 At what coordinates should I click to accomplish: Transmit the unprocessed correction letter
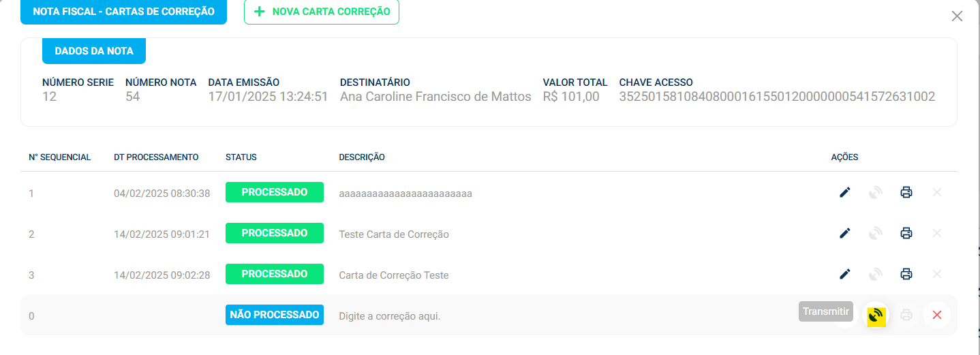[x=876, y=315]
